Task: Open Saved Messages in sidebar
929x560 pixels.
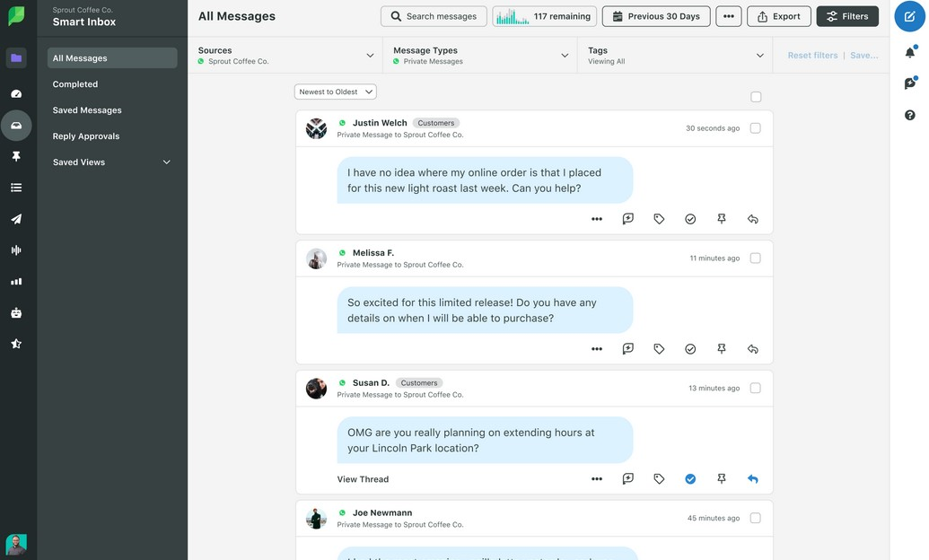Action: [x=87, y=110]
